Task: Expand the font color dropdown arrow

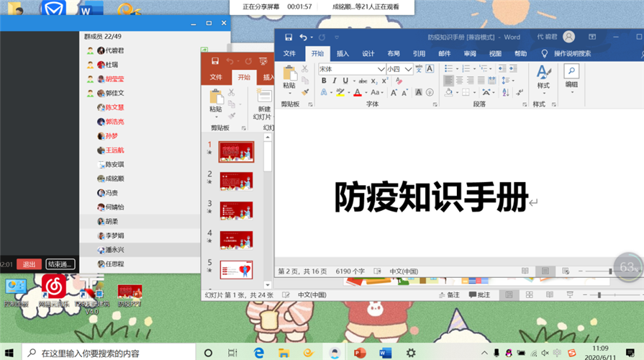Action: (x=366, y=93)
